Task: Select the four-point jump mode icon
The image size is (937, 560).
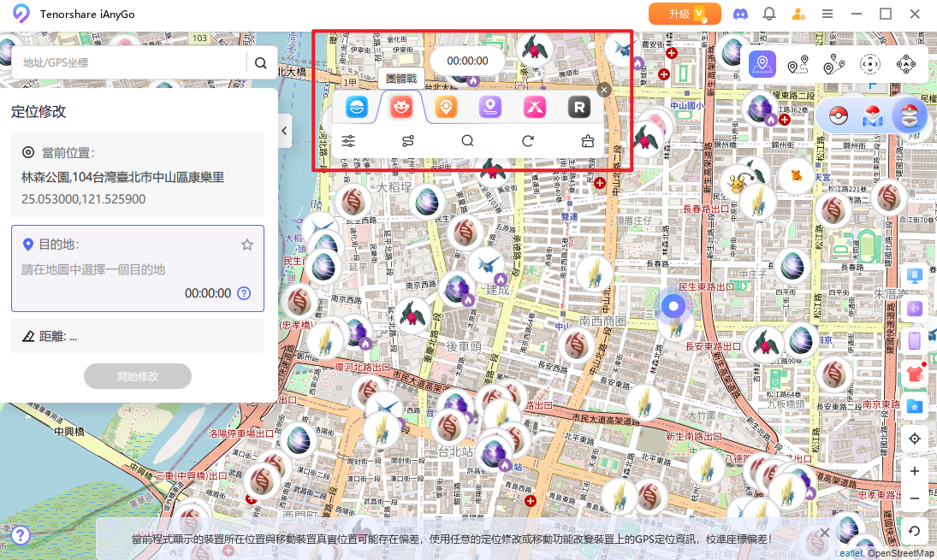Action: (906, 64)
